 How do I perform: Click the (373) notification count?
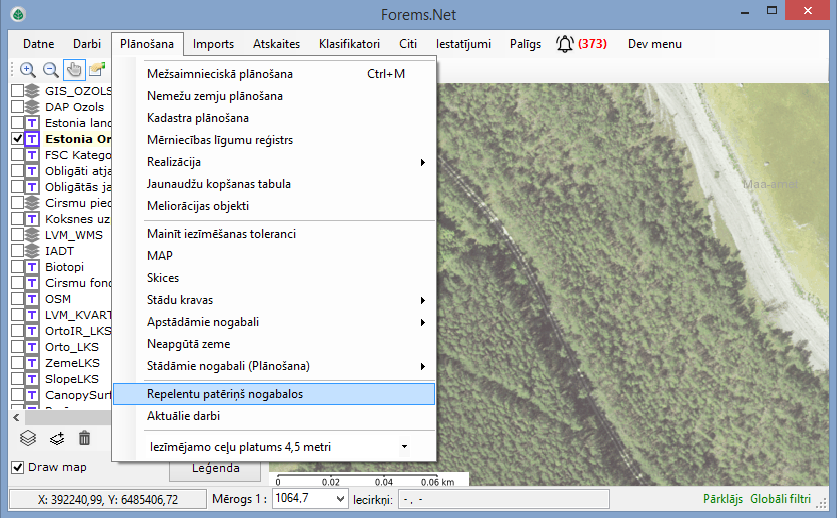click(x=592, y=44)
